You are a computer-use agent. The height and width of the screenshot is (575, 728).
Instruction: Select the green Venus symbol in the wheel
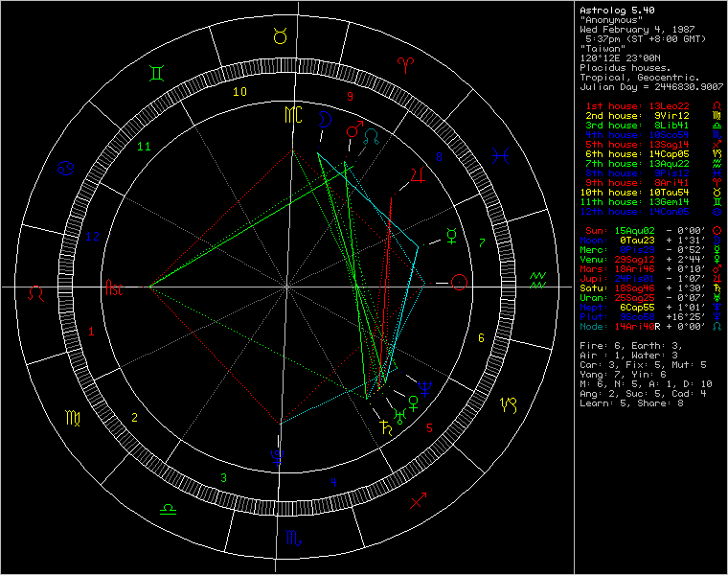coord(413,403)
